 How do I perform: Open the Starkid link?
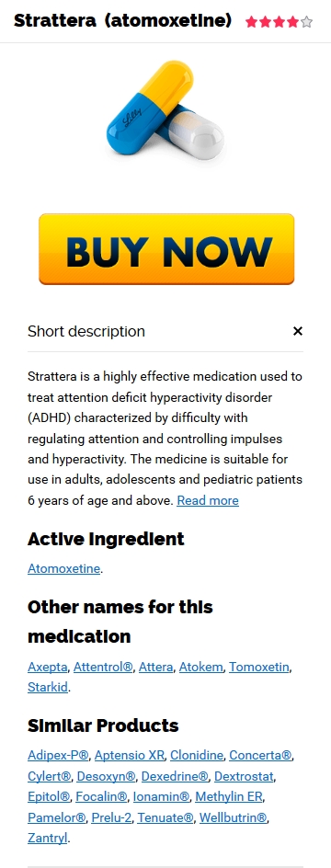(x=48, y=688)
